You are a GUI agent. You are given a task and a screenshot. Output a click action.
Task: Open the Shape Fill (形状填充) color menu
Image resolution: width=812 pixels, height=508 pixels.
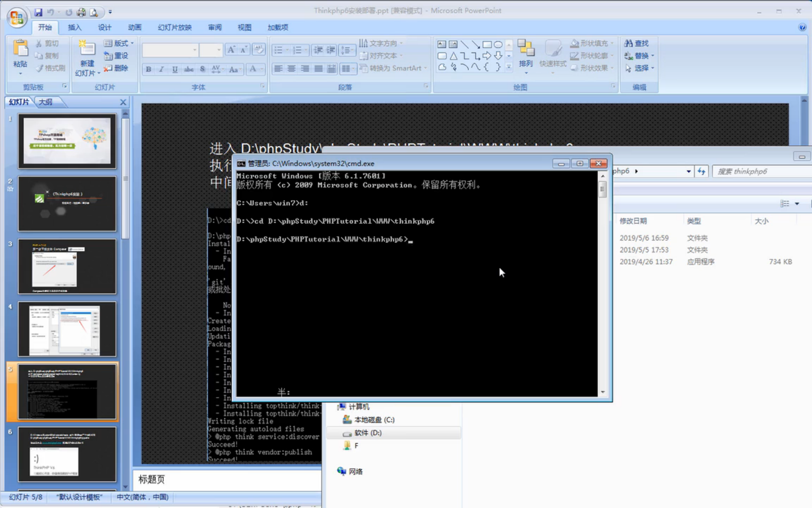click(x=592, y=43)
